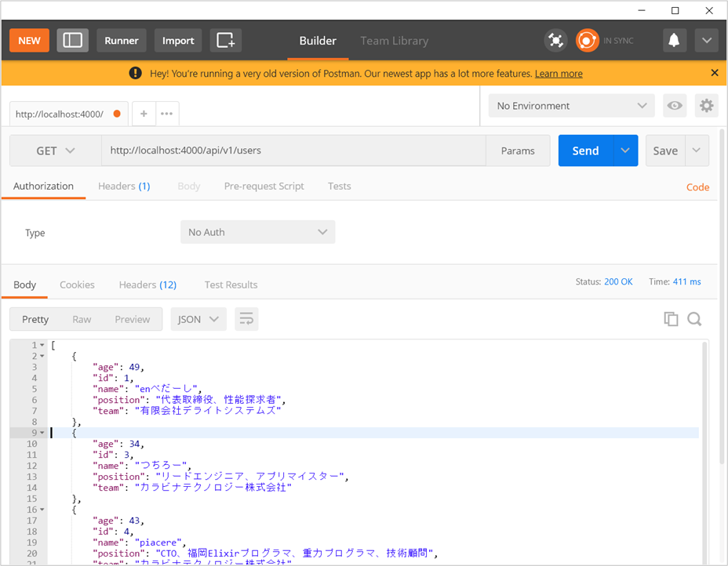Select the Raw view mode

pos(82,319)
